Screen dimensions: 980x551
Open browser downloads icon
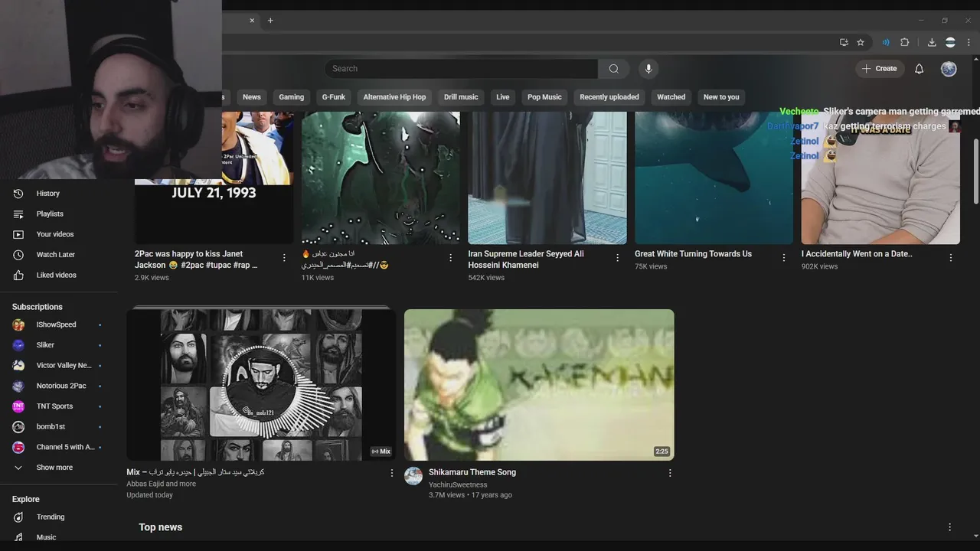932,42
